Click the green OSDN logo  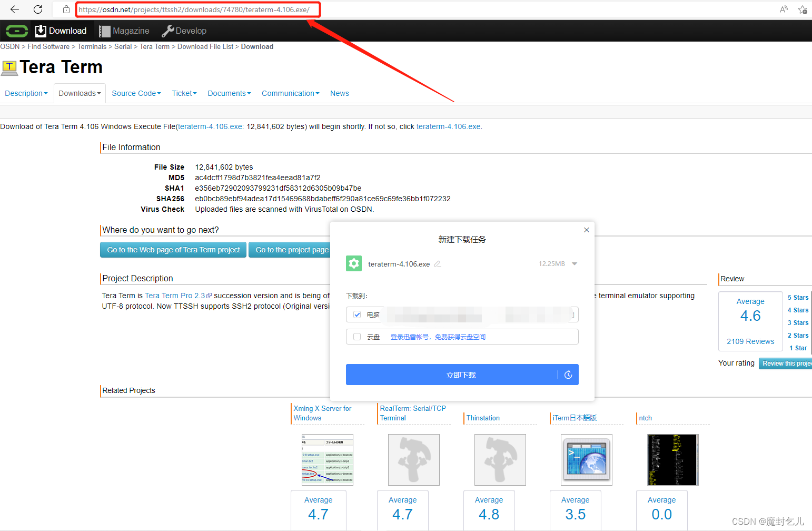point(17,31)
